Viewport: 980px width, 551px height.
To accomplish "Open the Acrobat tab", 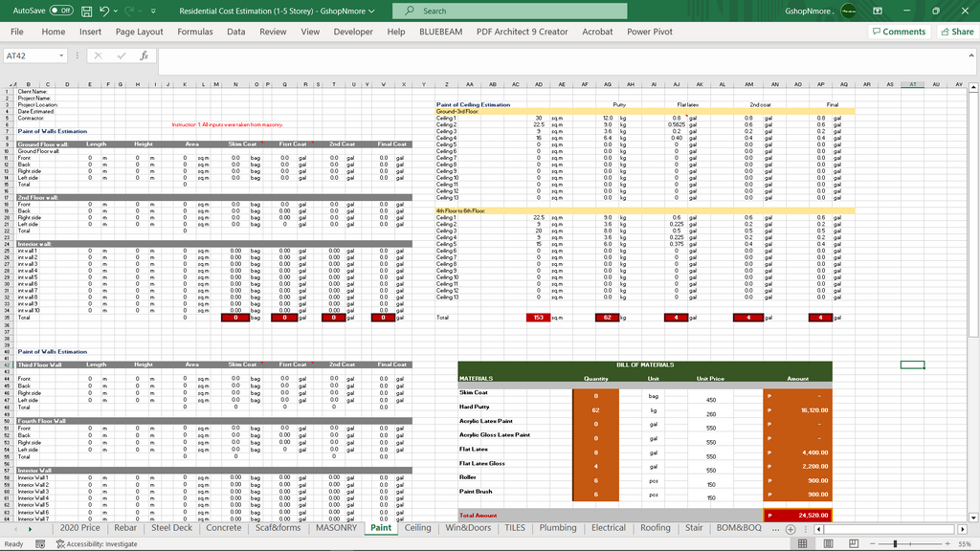I will [597, 32].
